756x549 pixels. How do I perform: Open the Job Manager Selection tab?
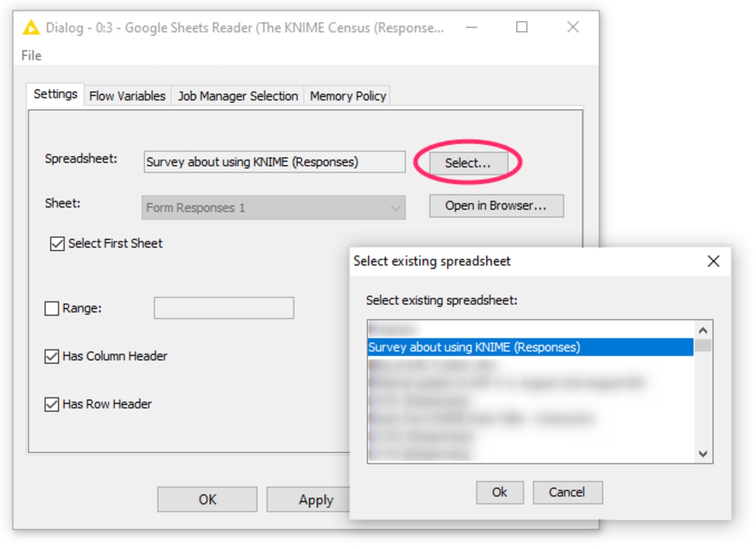point(238,96)
